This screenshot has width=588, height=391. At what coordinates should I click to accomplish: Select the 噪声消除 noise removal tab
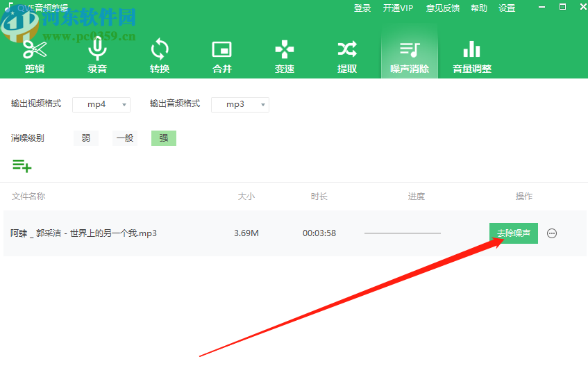[x=410, y=53]
